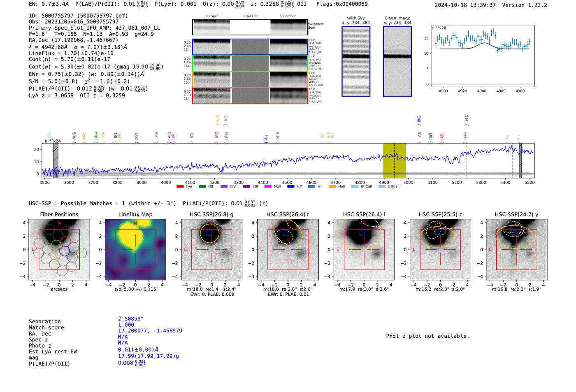Open the HSC SSP(25.5) z cutout
The height and width of the screenshot is (392, 576).
440,250
